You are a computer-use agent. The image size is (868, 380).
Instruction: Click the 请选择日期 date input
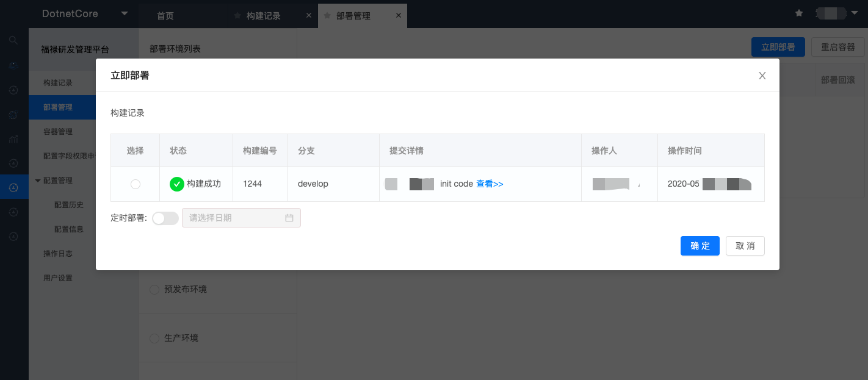coord(241,218)
